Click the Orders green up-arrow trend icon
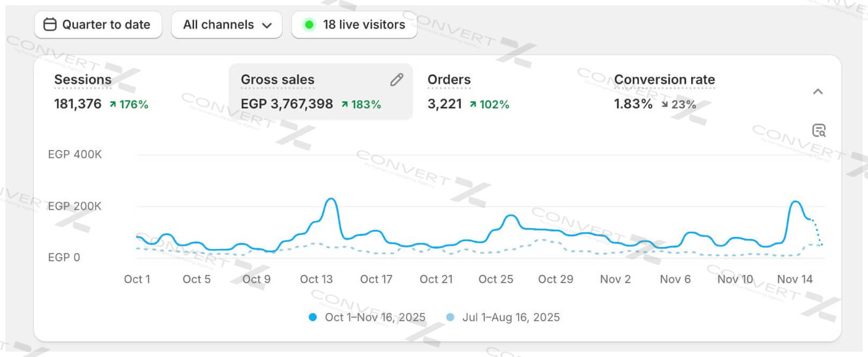 473,105
